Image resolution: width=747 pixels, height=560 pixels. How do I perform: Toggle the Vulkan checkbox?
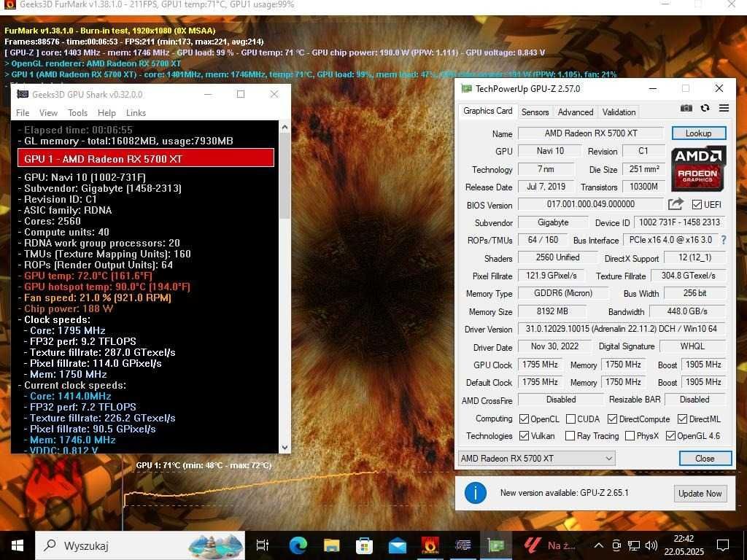click(524, 436)
